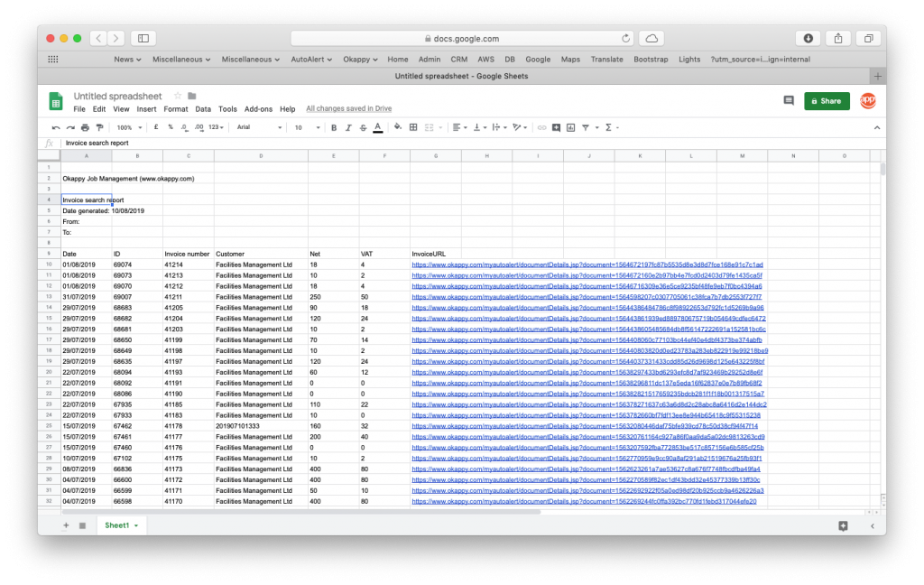The width and height of the screenshot is (924, 585).
Task: Open the Format menu
Action: [176, 109]
